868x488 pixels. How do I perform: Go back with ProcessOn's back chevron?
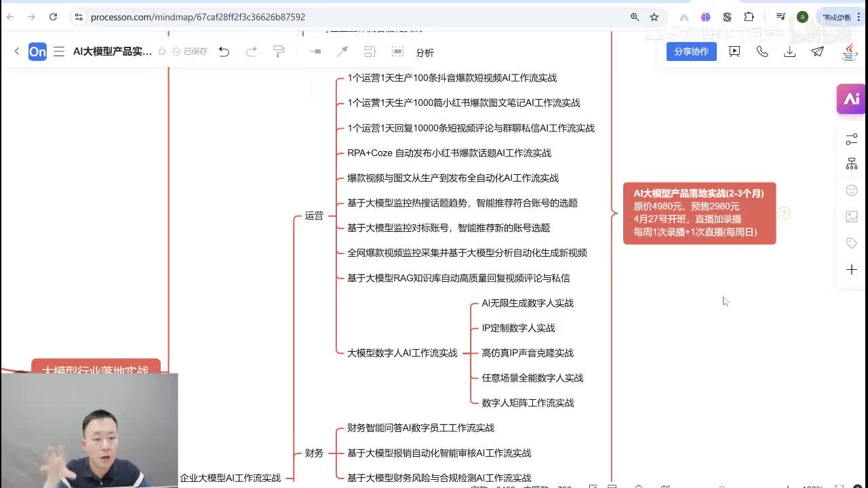pyautogui.click(x=17, y=52)
